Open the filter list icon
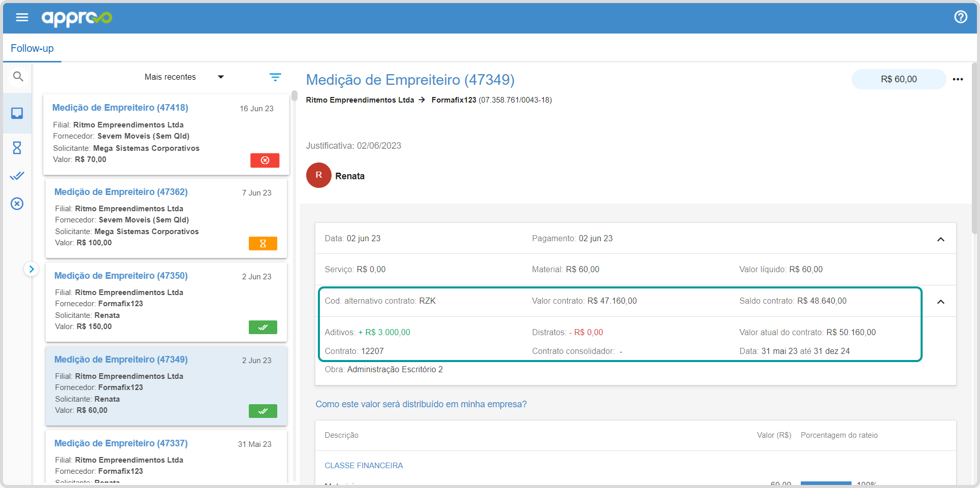The width and height of the screenshot is (980, 488). [275, 77]
